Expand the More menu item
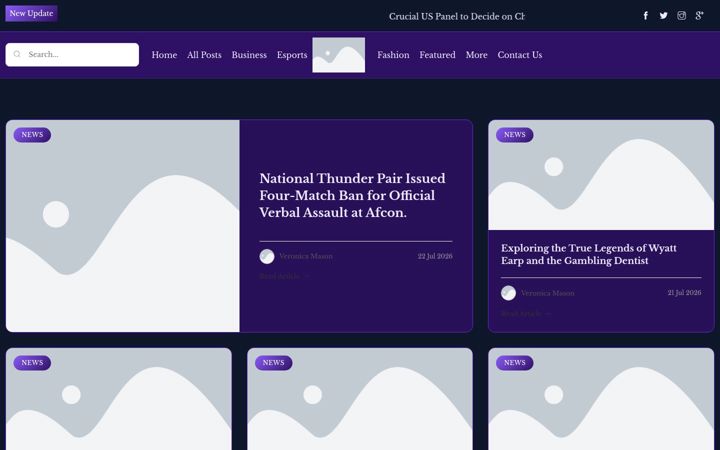 tap(477, 55)
